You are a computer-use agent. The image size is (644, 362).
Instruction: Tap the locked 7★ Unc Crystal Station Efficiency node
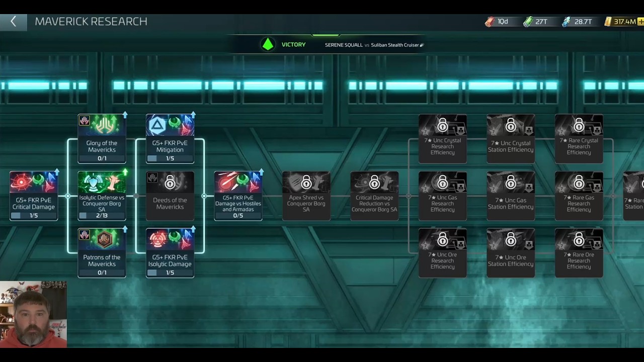[x=511, y=139]
